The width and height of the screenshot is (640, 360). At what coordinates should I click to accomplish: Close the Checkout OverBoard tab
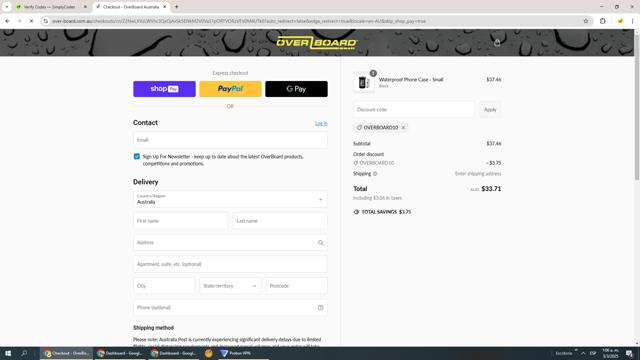point(165,7)
